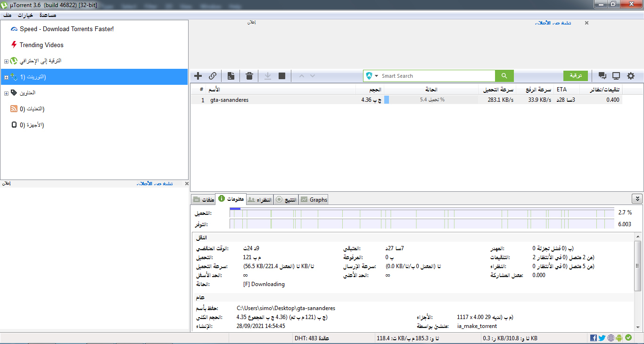Click the Remove Torrent trash icon
Viewport: 644px width, 344px height.
click(249, 76)
